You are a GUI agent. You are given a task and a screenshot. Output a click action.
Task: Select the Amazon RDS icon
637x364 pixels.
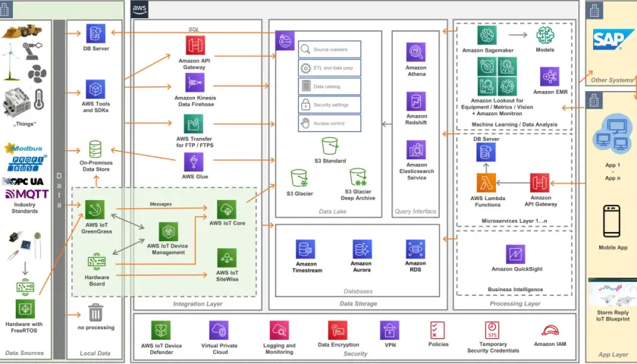pos(416,249)
